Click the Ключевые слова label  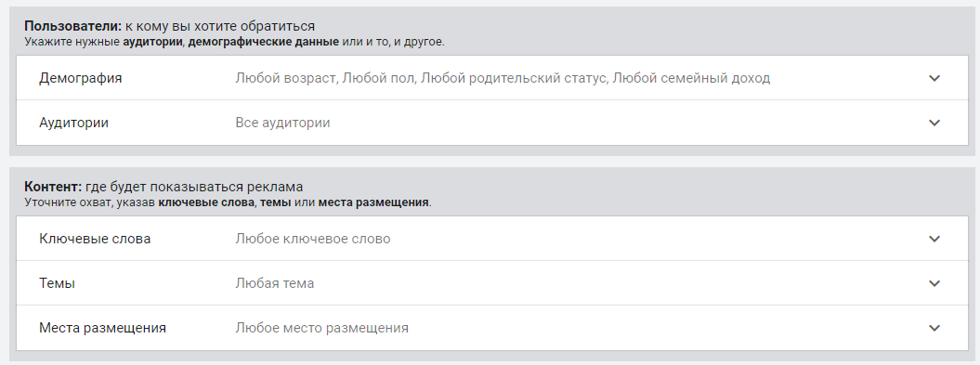tap(95, 239)
